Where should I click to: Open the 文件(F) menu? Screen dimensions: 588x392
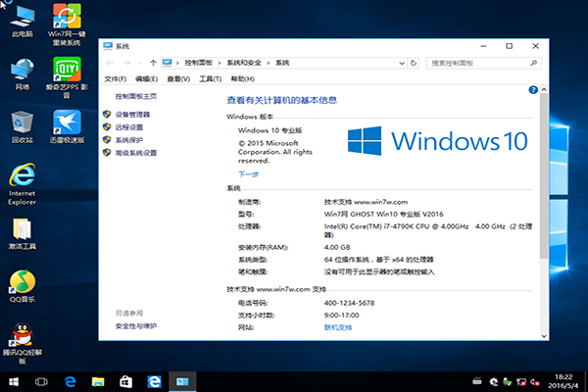click(x=116, y=78)
